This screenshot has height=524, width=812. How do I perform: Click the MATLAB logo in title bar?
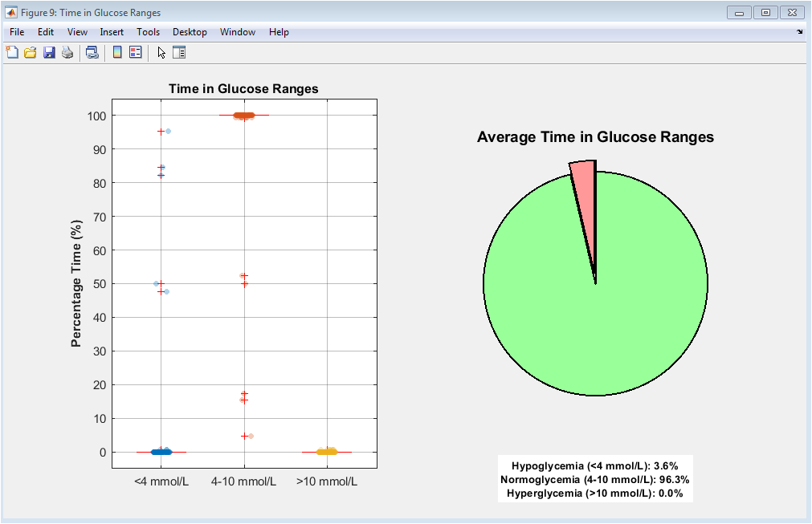pyautogui.click(x=11, y=13)
